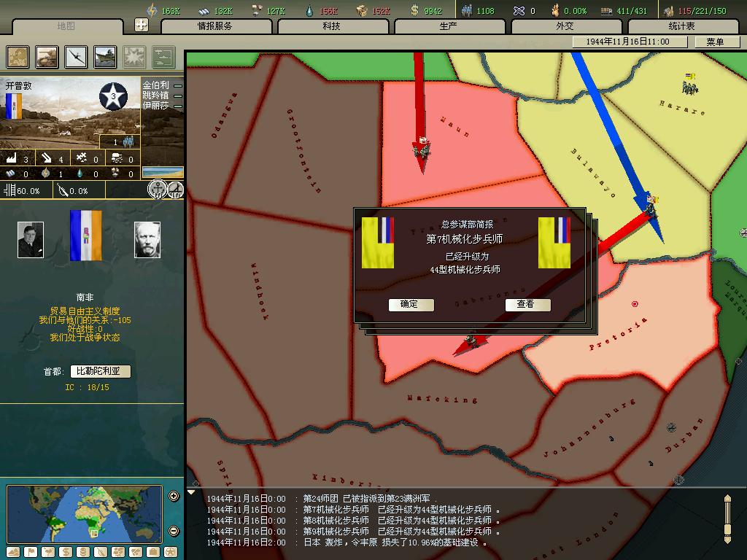
Task: Zoom out the map with minus button
Action: pos(174,531)
